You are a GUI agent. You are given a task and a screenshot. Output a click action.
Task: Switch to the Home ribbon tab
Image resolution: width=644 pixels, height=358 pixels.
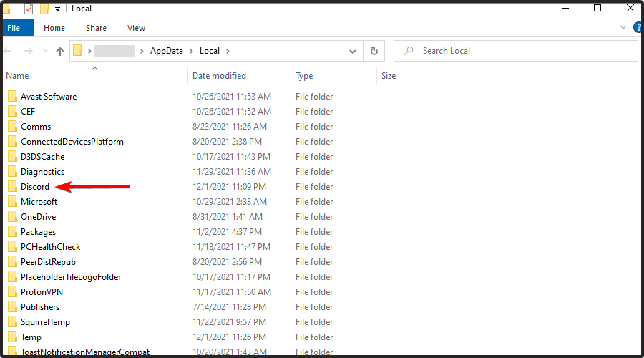click(54, 28)
